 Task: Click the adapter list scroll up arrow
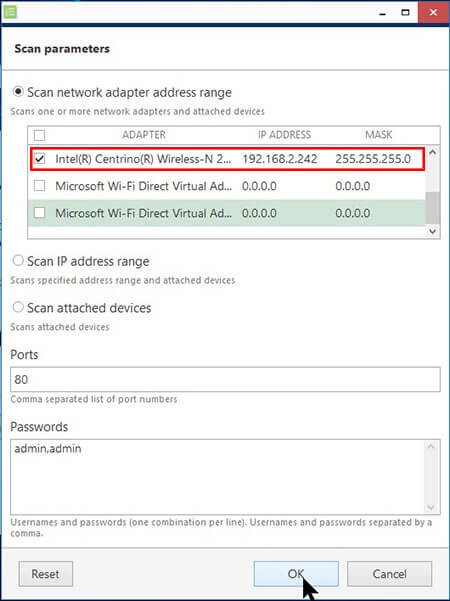[x=433, y=152]
